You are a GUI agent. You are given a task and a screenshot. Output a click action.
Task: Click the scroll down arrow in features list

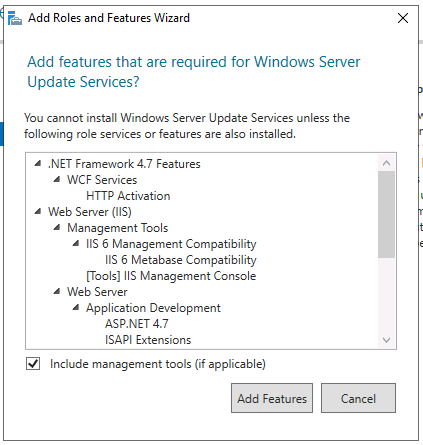click(x=386, y=340)
